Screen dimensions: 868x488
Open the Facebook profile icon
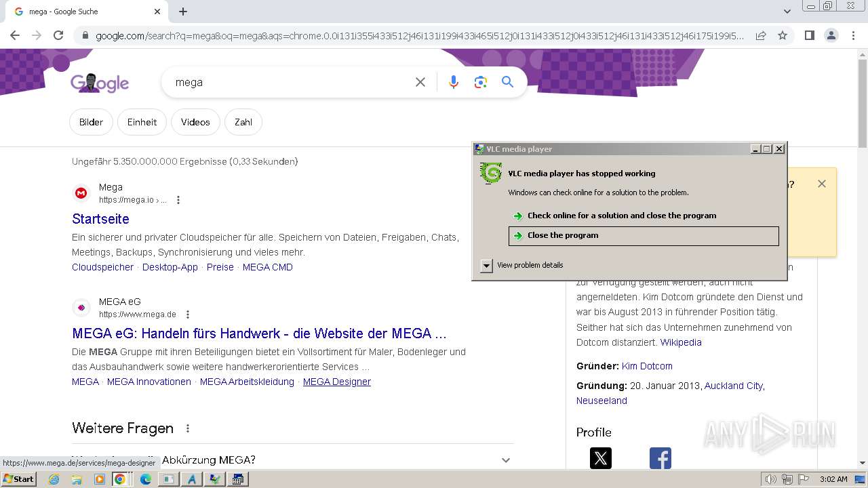click(x=660, y=458)
